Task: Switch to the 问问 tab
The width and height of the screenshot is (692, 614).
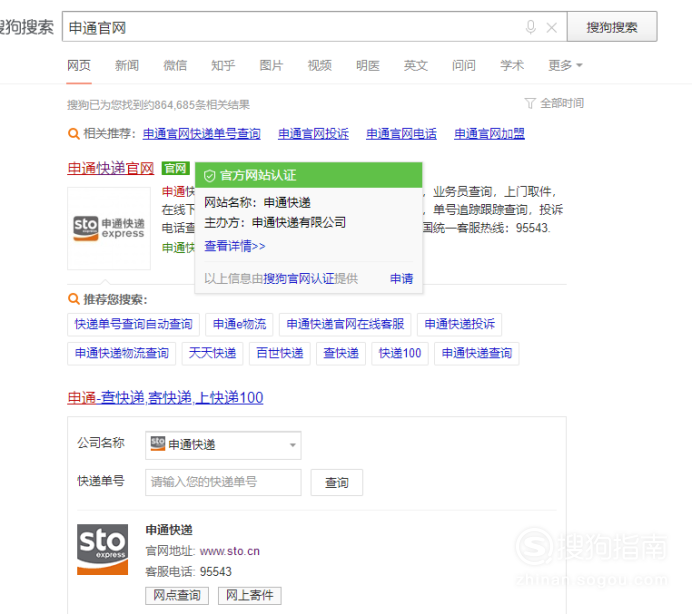Action: (464, 65)
